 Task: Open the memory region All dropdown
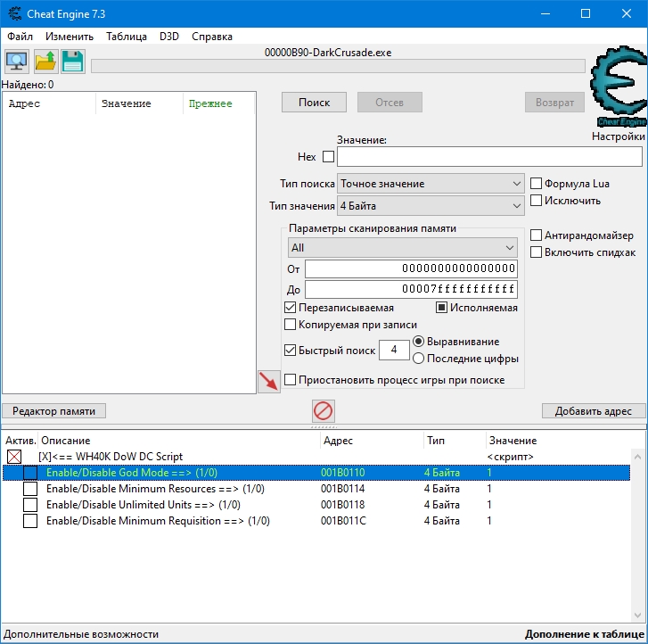click(403, 248)
